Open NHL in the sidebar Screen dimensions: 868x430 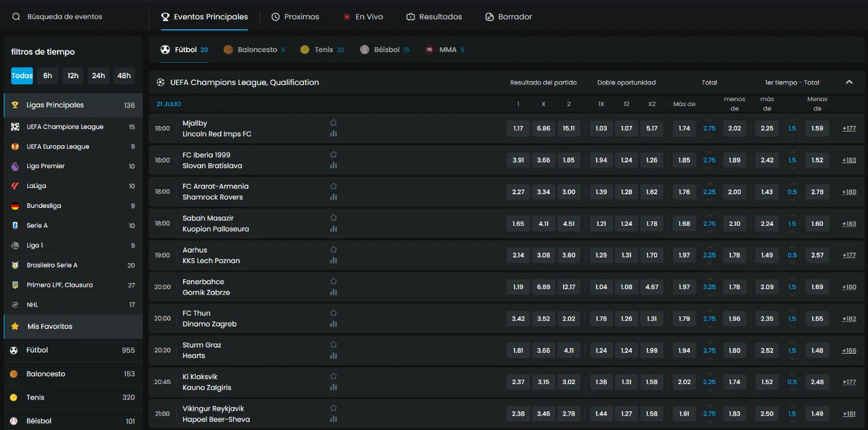(x=73, y=305)
